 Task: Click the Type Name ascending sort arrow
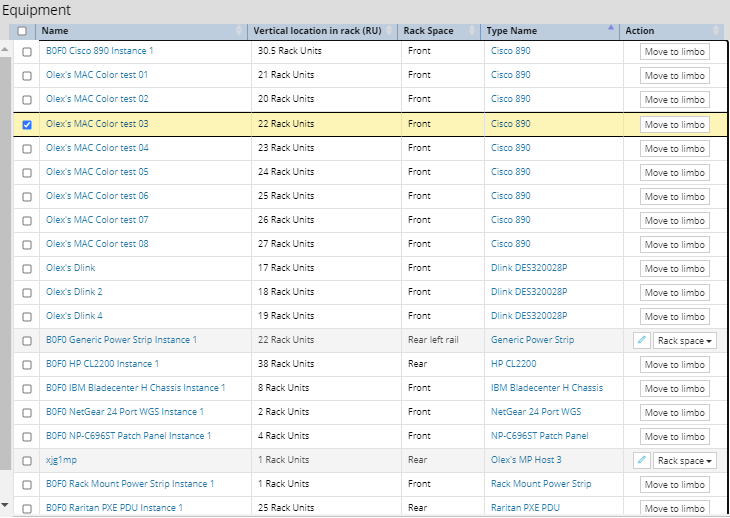pos(611,28)
